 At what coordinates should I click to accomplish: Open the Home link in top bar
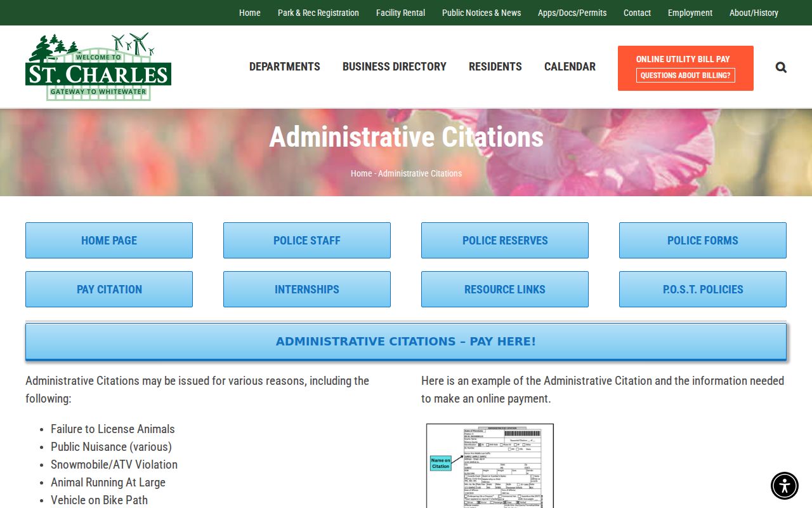[250, 13]
